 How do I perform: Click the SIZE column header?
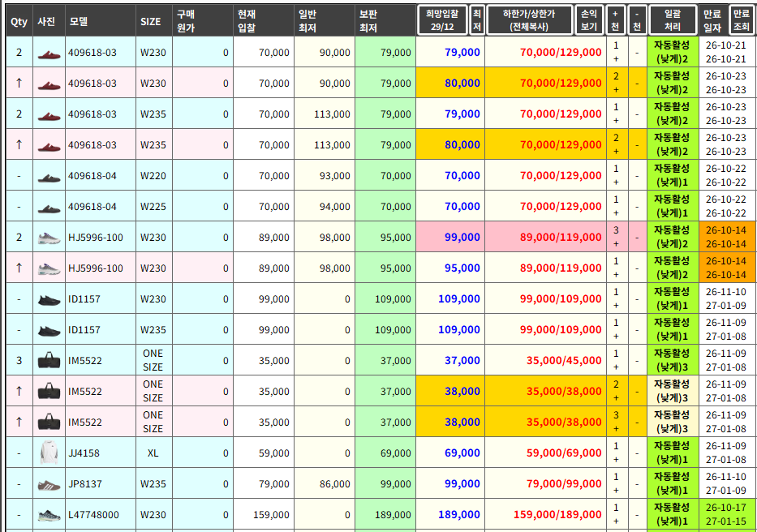click(x=154, y=21)
